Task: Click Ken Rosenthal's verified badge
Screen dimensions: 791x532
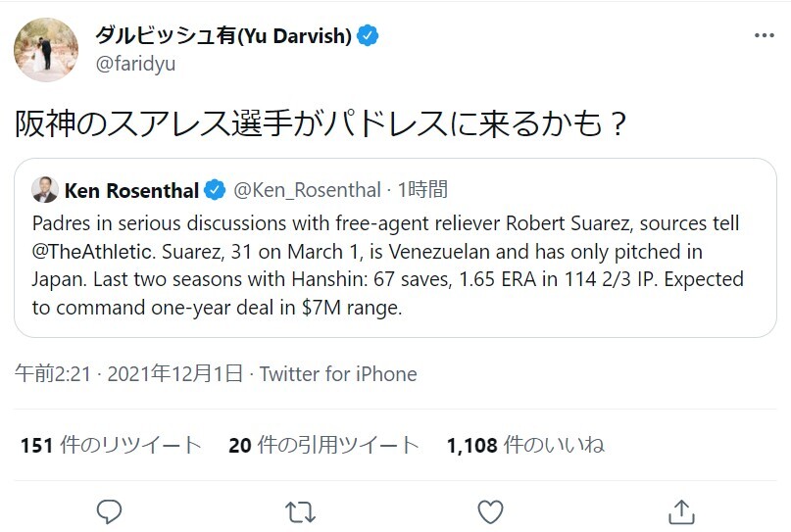Action: click(216, 189)
